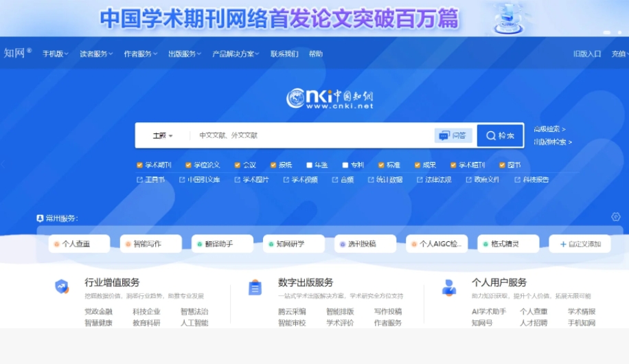Go to 旧版入口
This screenshot has height=364, width=629.
pyautogui.click(x=587, y=54)
